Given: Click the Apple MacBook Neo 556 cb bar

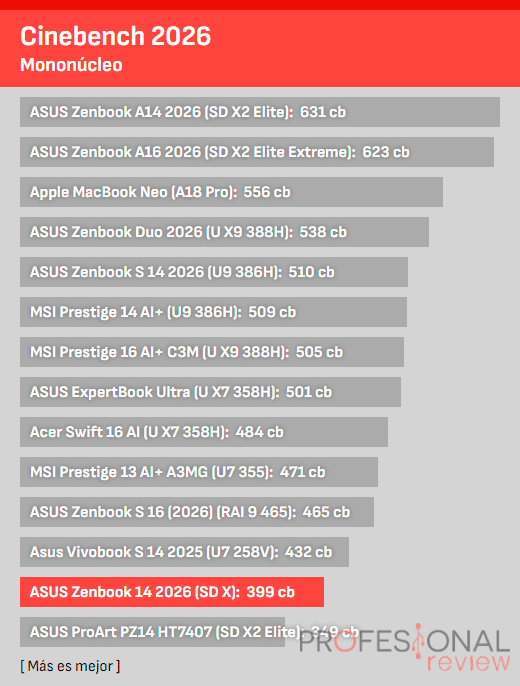Looking at the screenshot, I should 231,192.
